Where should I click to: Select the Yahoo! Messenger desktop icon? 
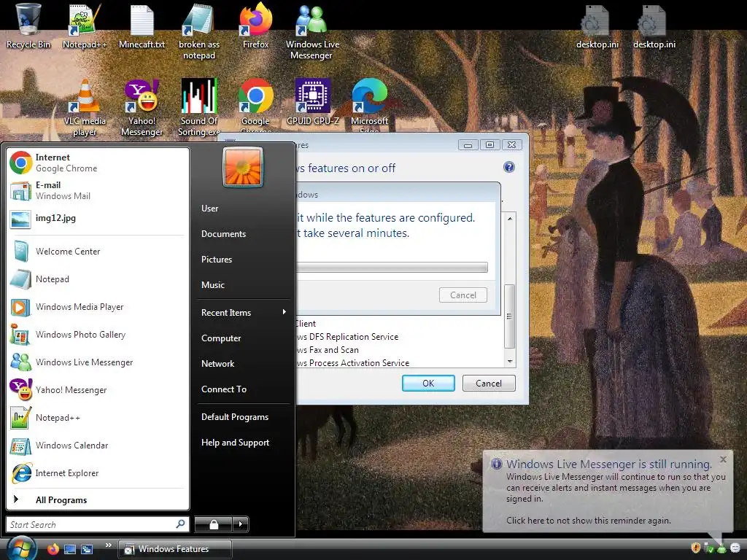142,108
